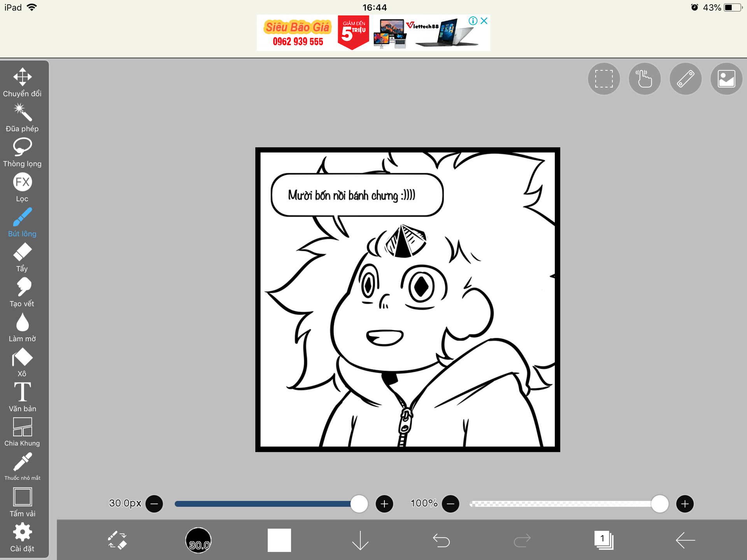
Task: Open the layers panel showing 1
Action: (603, 540)
